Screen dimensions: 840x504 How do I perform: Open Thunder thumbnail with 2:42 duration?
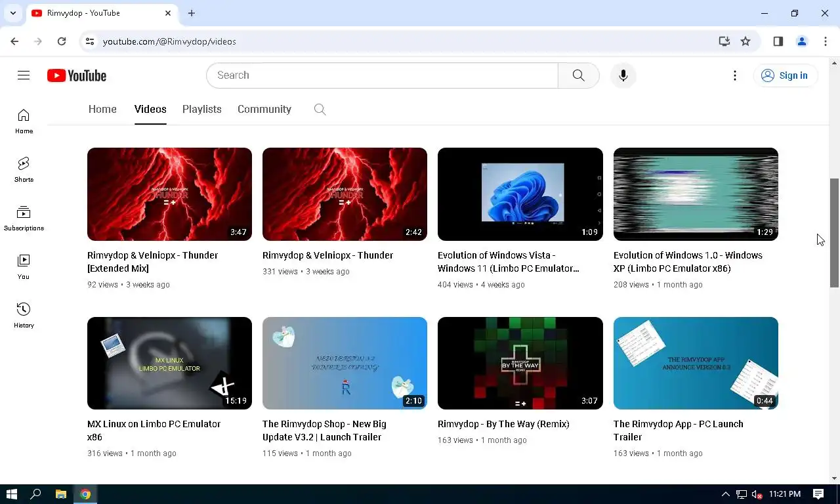(345, 194)
